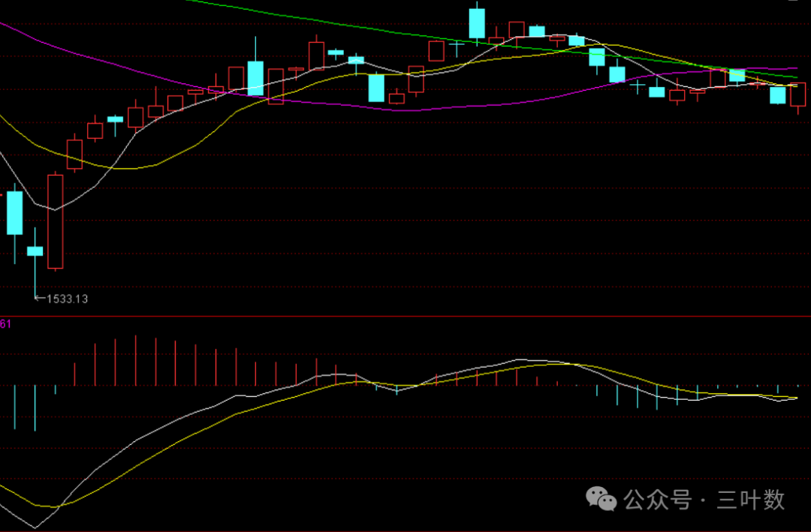Click the 1533.13 low price label
Image resolution: width=811 pixels, height=532 pixels.
(x=67, y=299)
